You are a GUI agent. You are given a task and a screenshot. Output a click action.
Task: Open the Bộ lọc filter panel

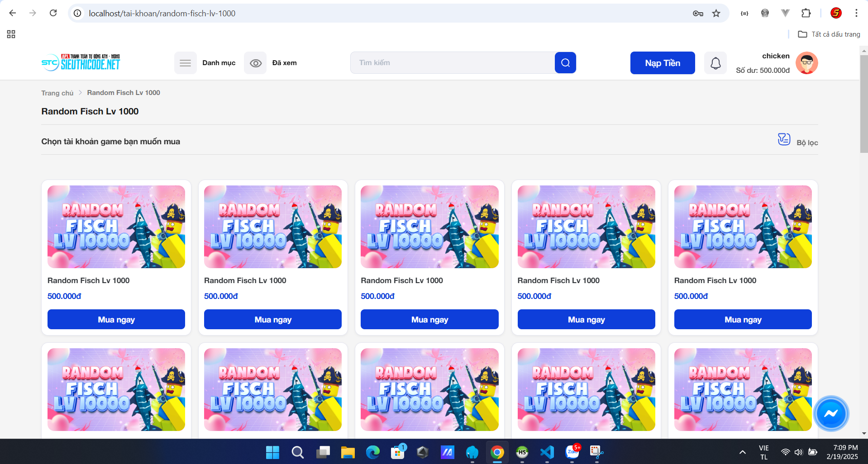(797, 141)
